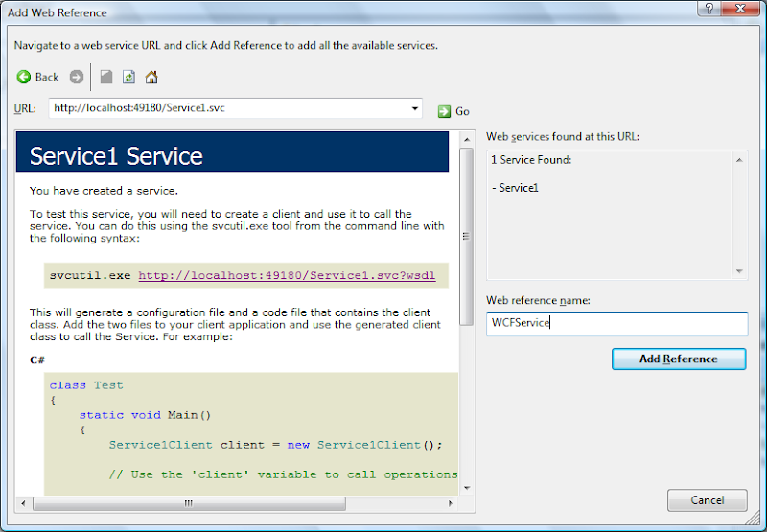Click the service page's scroll down arrow

click(467, 487)
